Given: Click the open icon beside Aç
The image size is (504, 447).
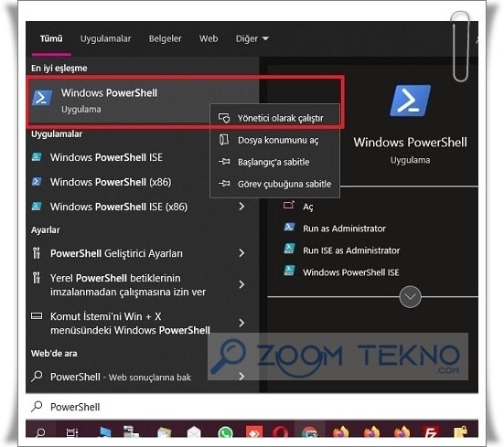Looking at the screenshot, I should click(x=289, y=205).
